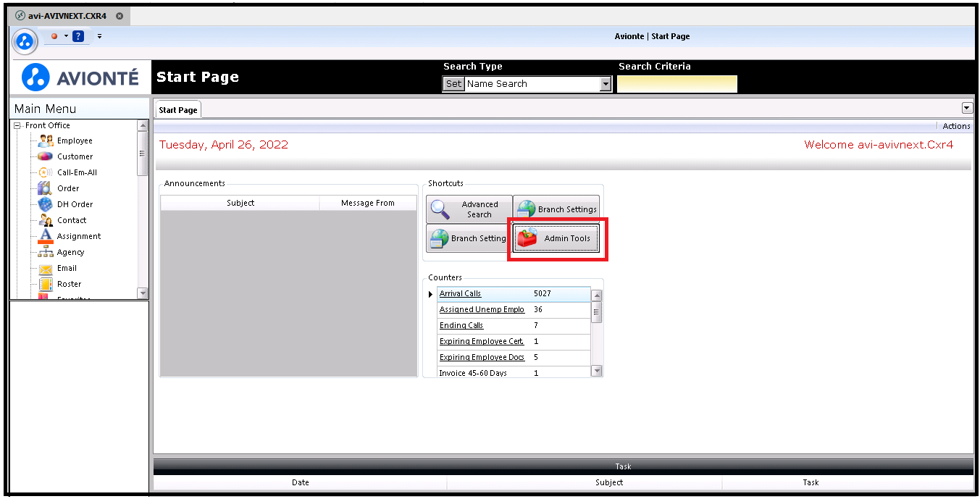Open the tab list dropdown at the right end of the tab bar
Image resolution: width=980 pixels, height=499 pixels.
click(967, 108)
